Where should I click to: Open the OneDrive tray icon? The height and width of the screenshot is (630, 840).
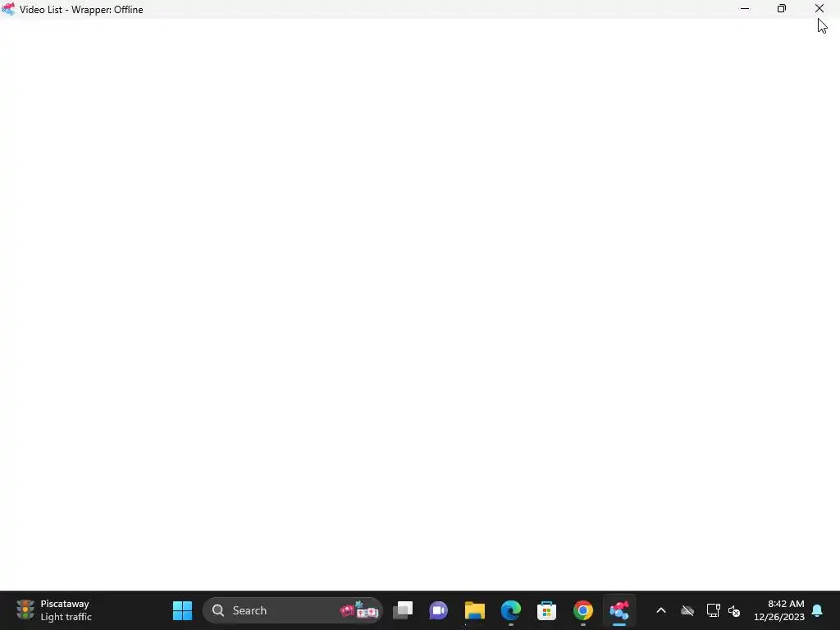687,610
